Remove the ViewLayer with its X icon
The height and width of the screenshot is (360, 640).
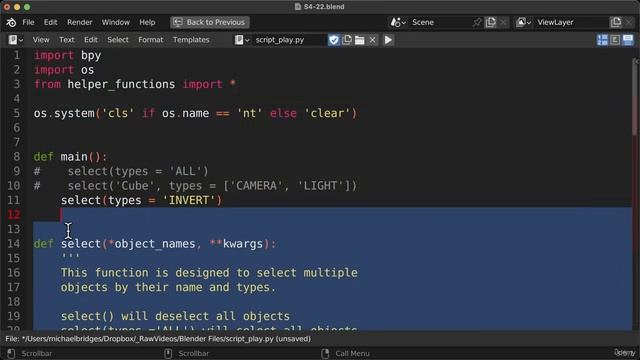[629, 22]
